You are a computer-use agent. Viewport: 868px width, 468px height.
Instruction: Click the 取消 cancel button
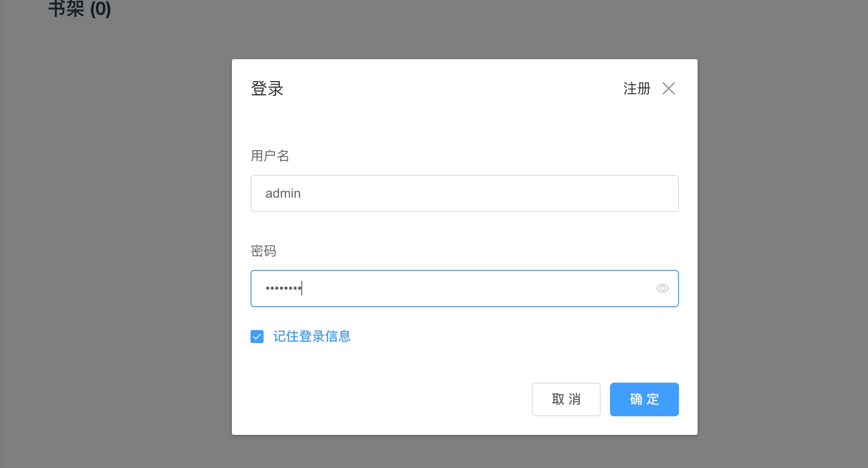click(566, 399)
